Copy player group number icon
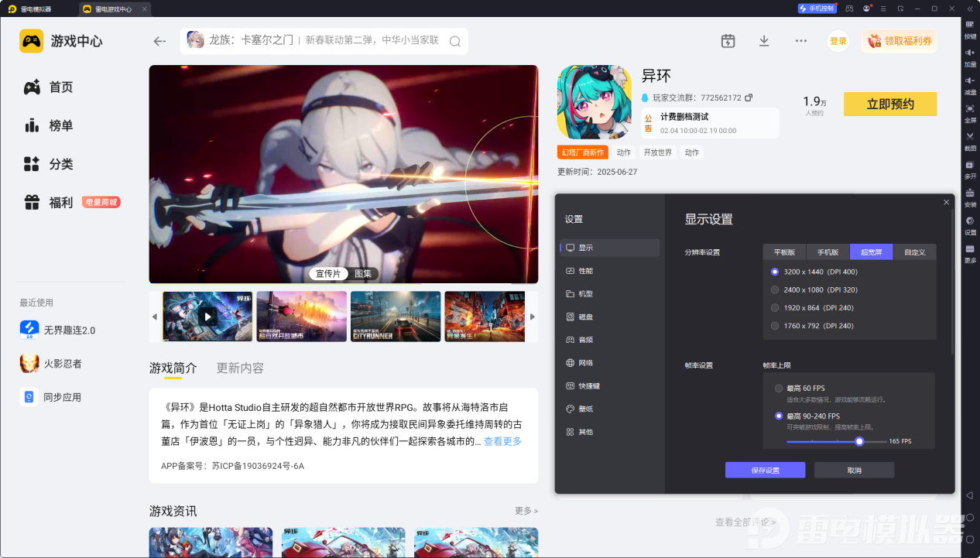Image resolution: width=980 pixels, height=558 pixels. 749,98
